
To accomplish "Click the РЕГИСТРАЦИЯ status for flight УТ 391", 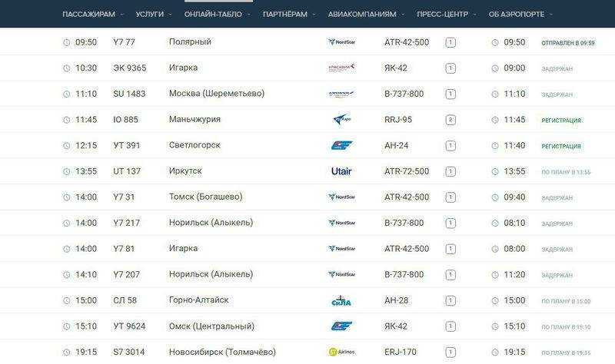I will 561,146.
